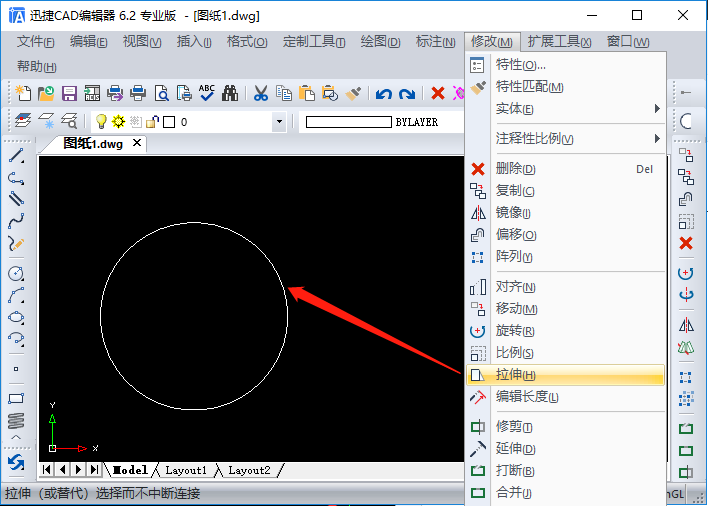Run the ABC spell check tool

pos(207,93)
